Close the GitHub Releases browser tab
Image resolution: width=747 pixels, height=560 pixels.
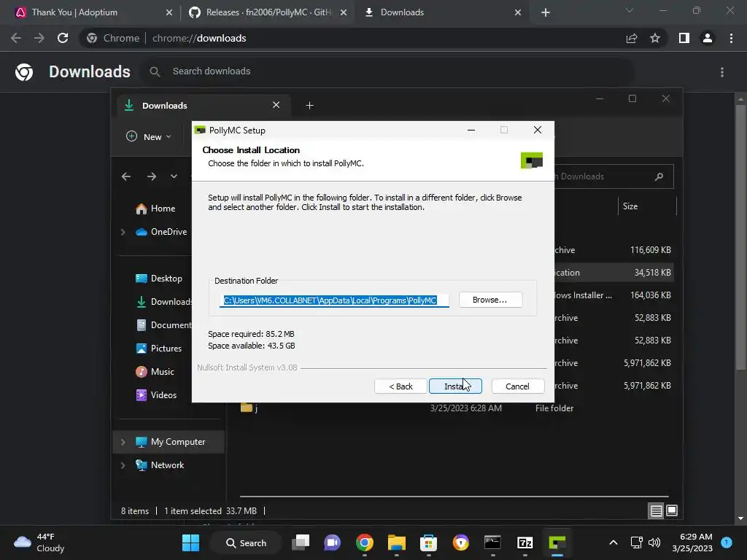343,12
